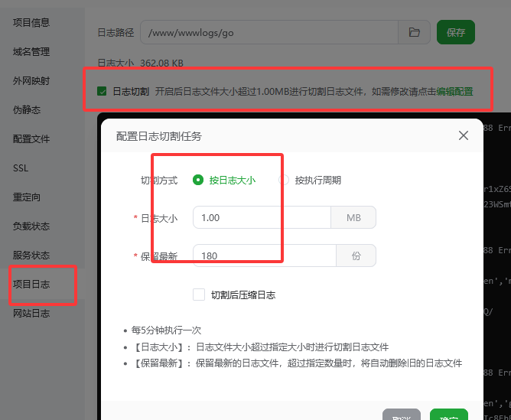511x420 pixels.
Task: Click the green 保存 button
Action: [x=456, y=32]
